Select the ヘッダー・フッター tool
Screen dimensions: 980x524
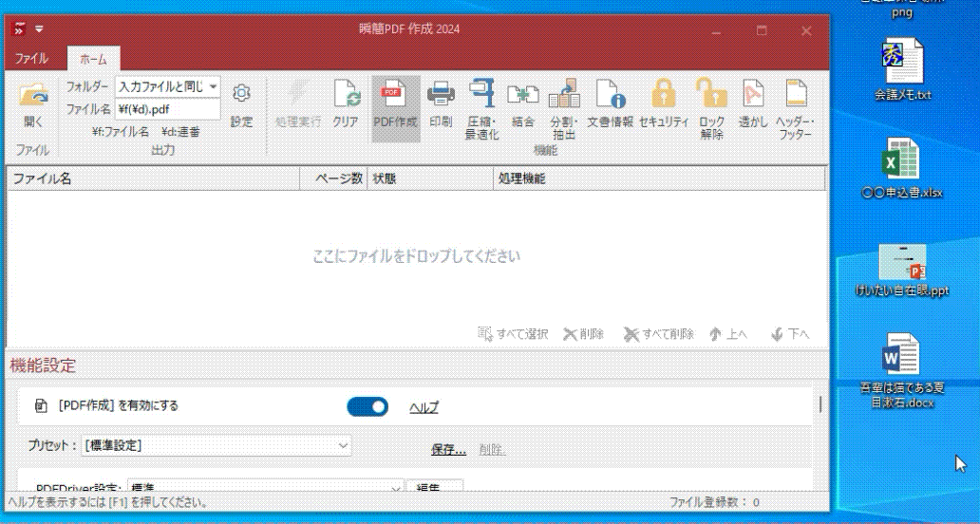pyautogui.click(x=794, y=109)
